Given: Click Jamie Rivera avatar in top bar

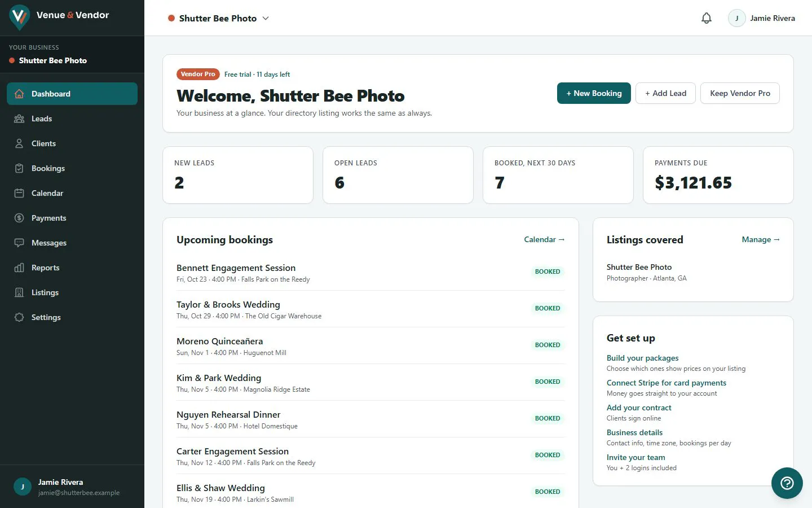Looking at the screenshot, I should point(737,18).
